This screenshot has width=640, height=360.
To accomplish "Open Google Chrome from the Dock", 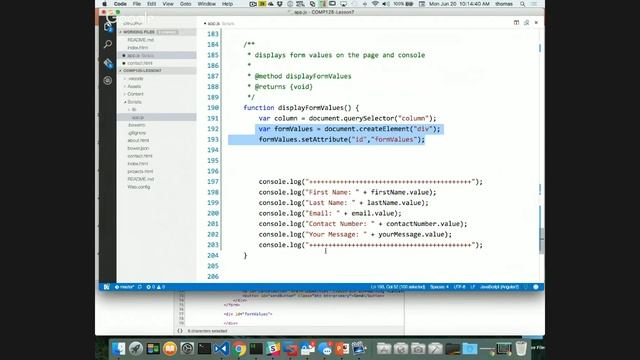I will (239, 349).
